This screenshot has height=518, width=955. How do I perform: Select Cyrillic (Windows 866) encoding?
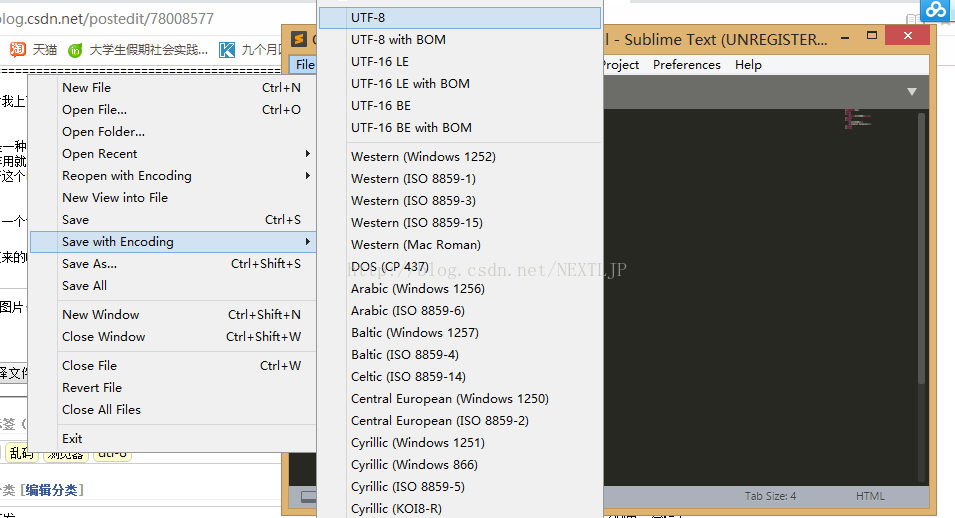460,464
